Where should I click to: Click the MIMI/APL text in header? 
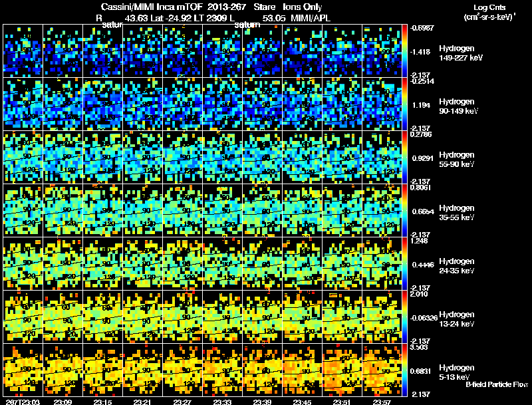pyautogui.click(x=311, y=18)
